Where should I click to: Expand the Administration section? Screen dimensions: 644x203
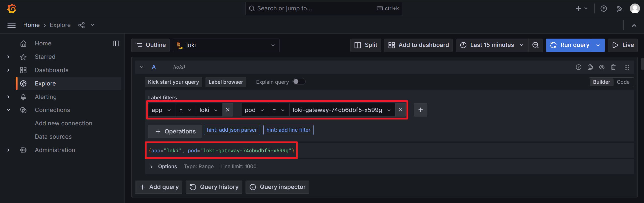[8, 150]
